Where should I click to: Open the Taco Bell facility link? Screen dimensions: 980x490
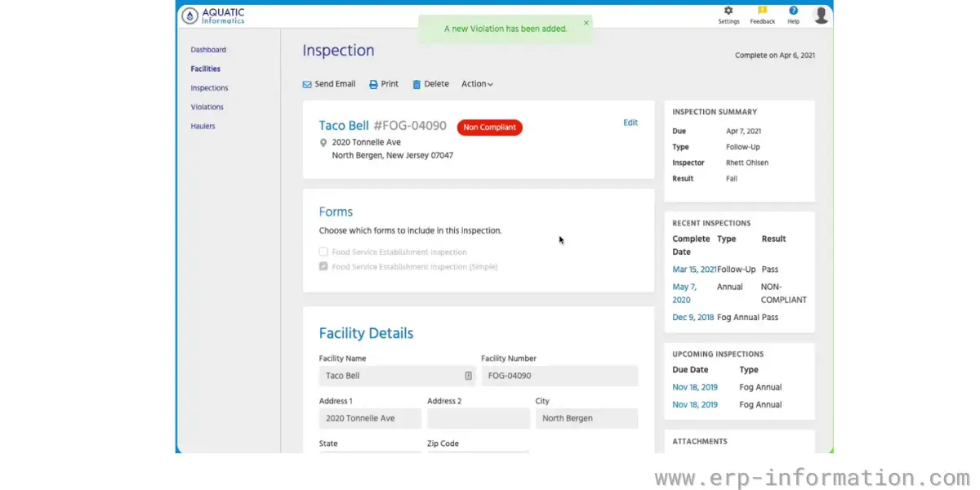[x=344, y=126]
